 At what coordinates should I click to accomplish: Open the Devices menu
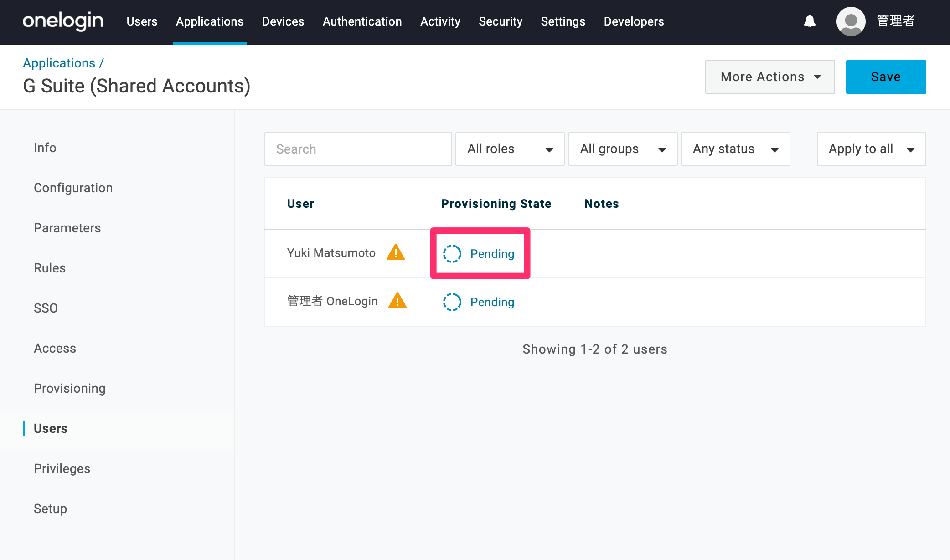(283, 21)
